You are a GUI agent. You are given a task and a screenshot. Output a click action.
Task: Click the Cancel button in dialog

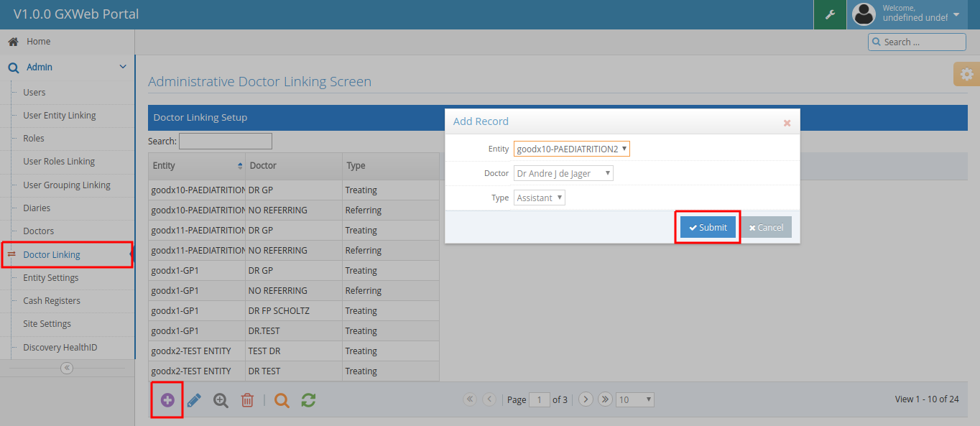tap(766, 227)
